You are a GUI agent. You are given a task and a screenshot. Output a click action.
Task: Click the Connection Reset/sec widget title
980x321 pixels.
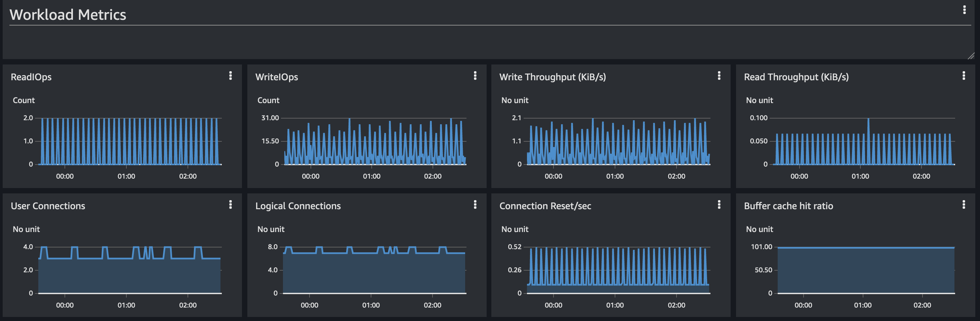point(545,206)
